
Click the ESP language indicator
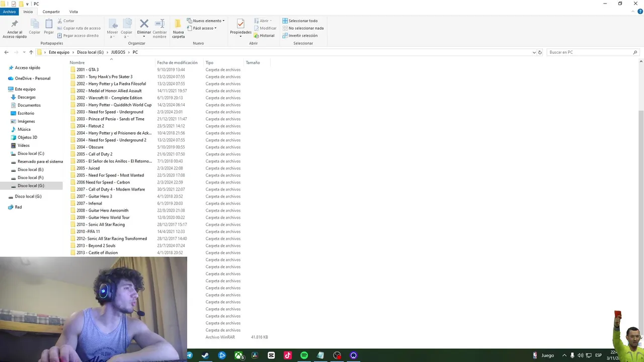pyautogui.click(x=598, y=355)
